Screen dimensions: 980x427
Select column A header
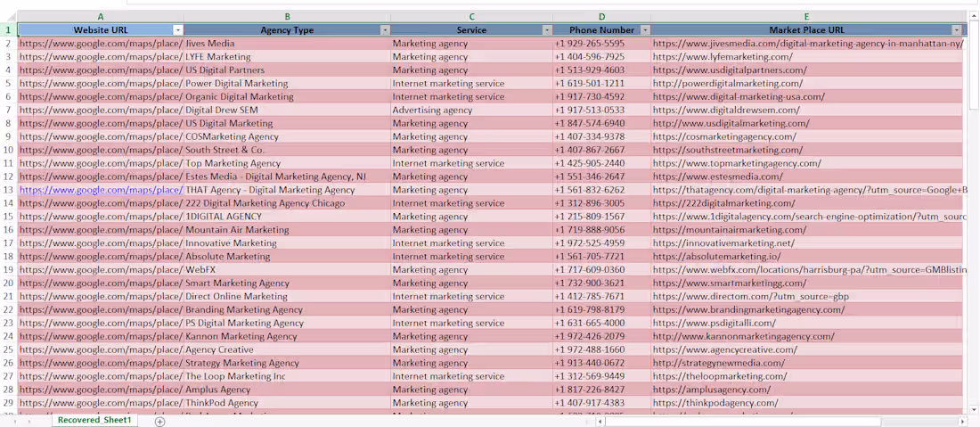[101, 17]
